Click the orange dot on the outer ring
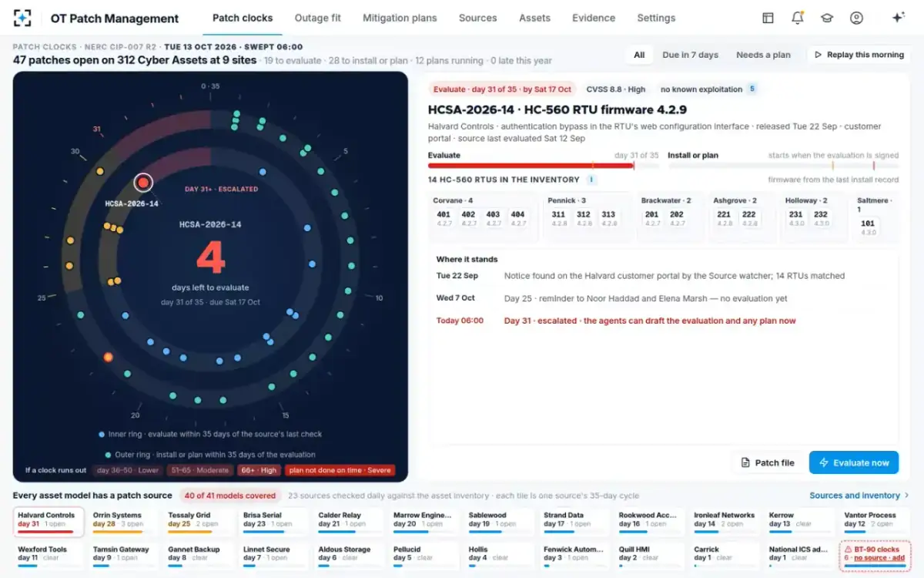Viewport: 924px width, 578px height. point(109,357)
